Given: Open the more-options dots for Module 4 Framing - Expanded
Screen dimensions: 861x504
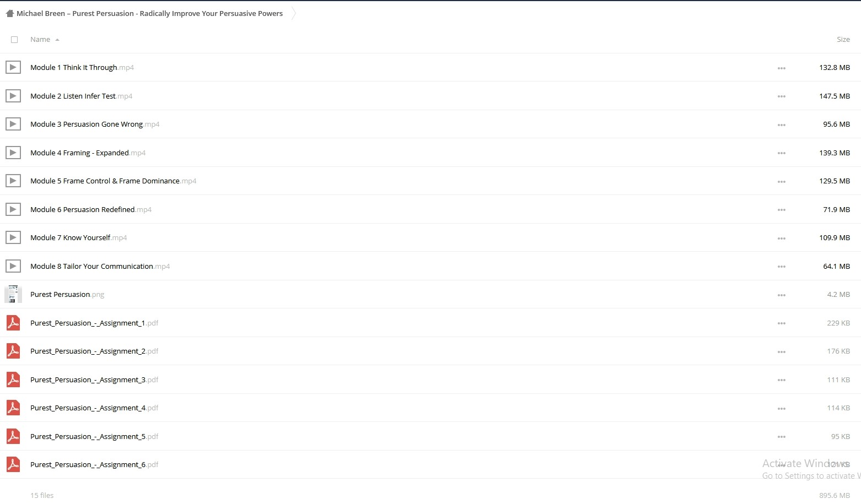Looking at the screenshot, I should 782,153.
